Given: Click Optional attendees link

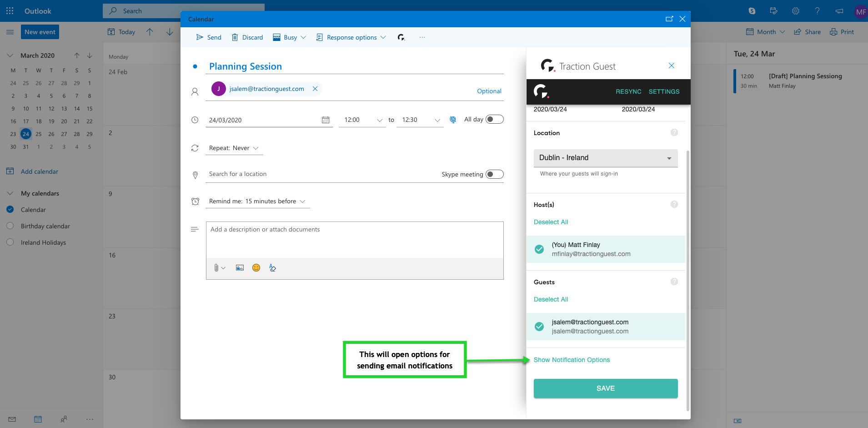Looking at the screenshot, I should click(489, 91).
